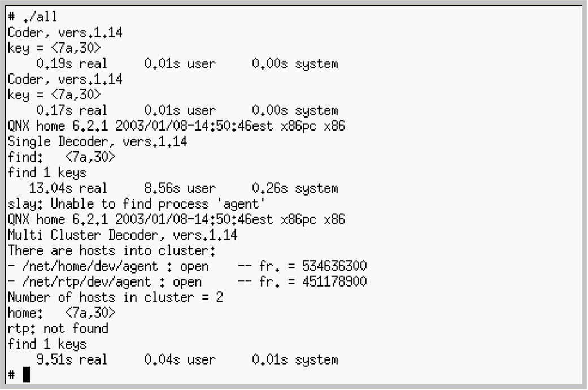This screenshot has height=390, width=588.
Task: Click the '8.56s user' timing value
Action: (x=180, y=188)
